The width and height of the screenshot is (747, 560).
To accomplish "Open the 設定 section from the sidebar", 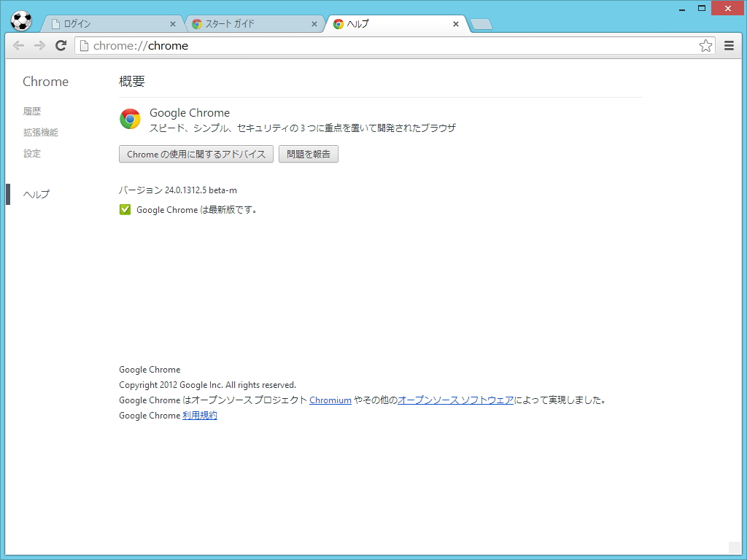I will coord(32,153).
